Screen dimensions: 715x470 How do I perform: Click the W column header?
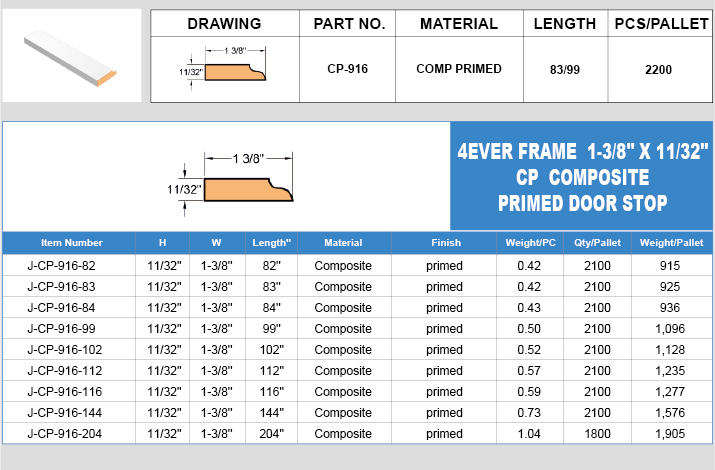pyautogui.click(x=216, y=243)
